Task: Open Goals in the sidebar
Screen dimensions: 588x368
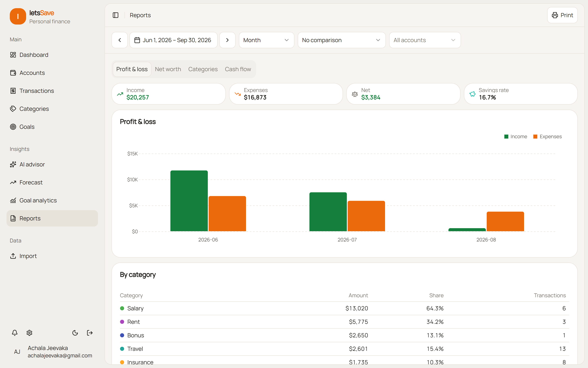Action: pyautogui.click(x=52, y=127)
